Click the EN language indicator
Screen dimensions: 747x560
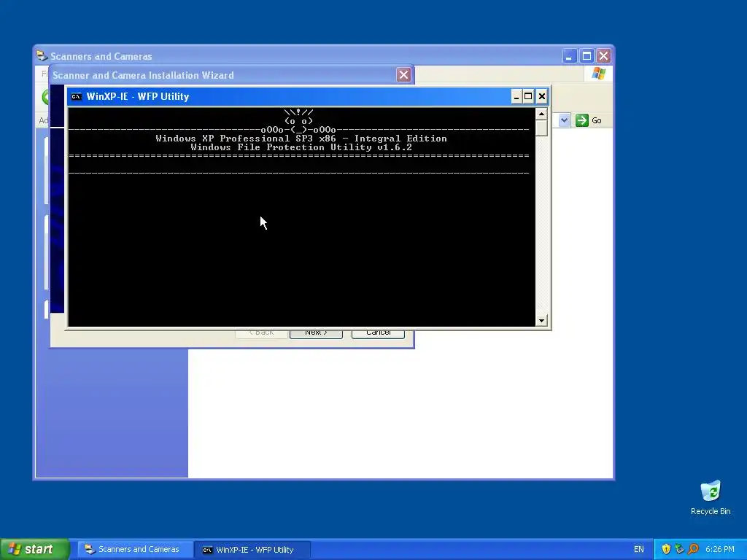point(639,549)
